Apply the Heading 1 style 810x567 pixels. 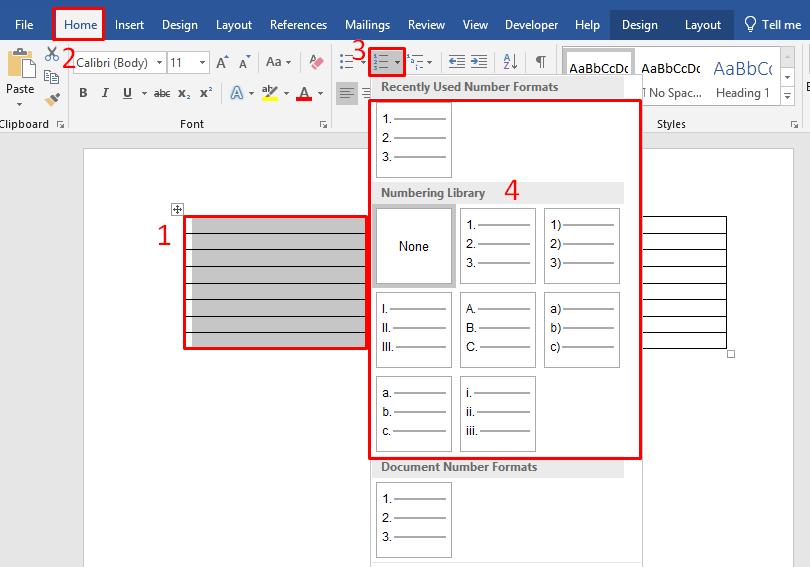(742, 79)
